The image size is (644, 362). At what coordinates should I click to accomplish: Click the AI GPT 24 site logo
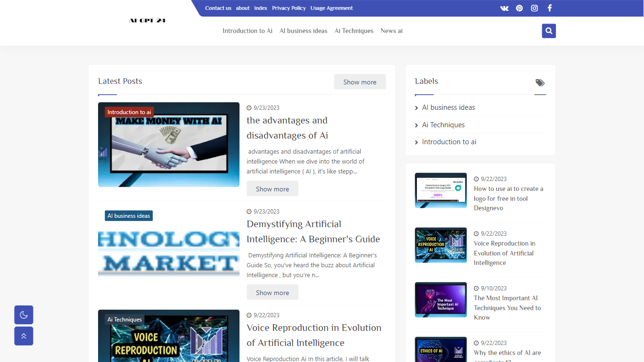click(x=147, y=21)
